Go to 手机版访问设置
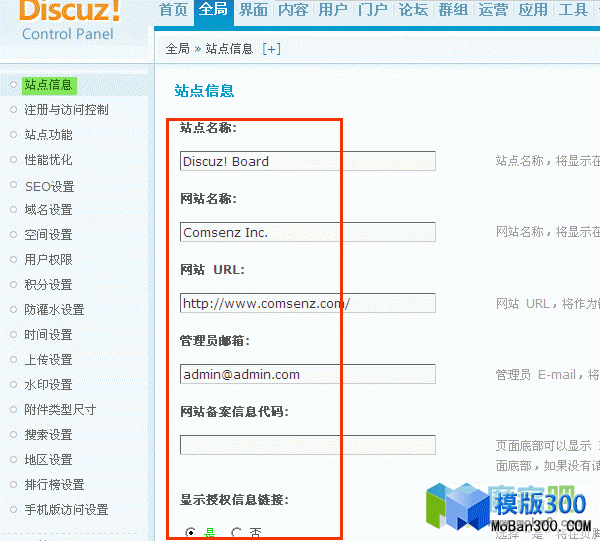The height and width of the screenshot is (541, 600). [x=66, y=510]
